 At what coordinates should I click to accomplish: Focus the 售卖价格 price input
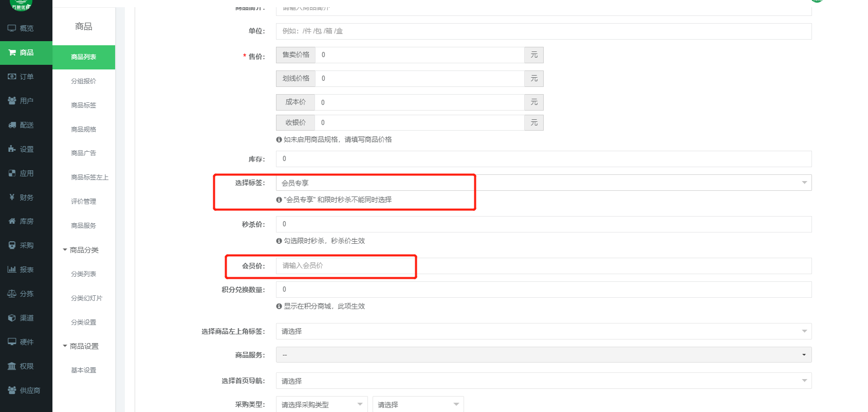[419, 55]
